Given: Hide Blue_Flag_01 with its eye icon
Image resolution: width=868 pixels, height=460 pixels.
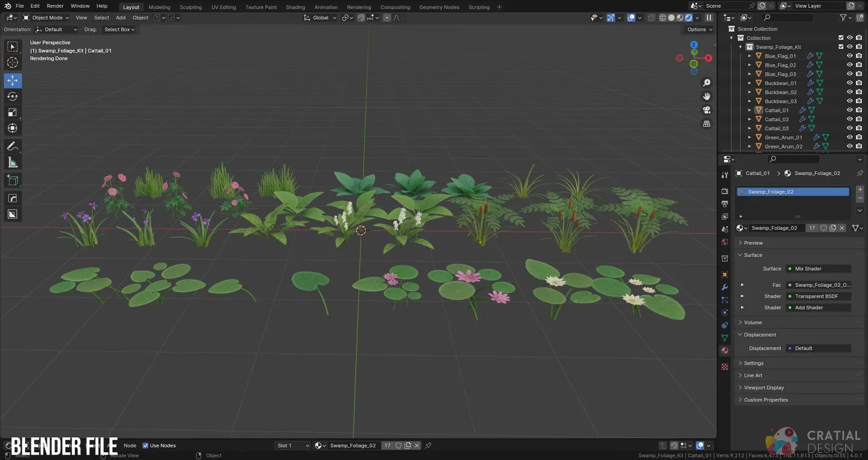Looking at the screenshot, I should [850, 56].
